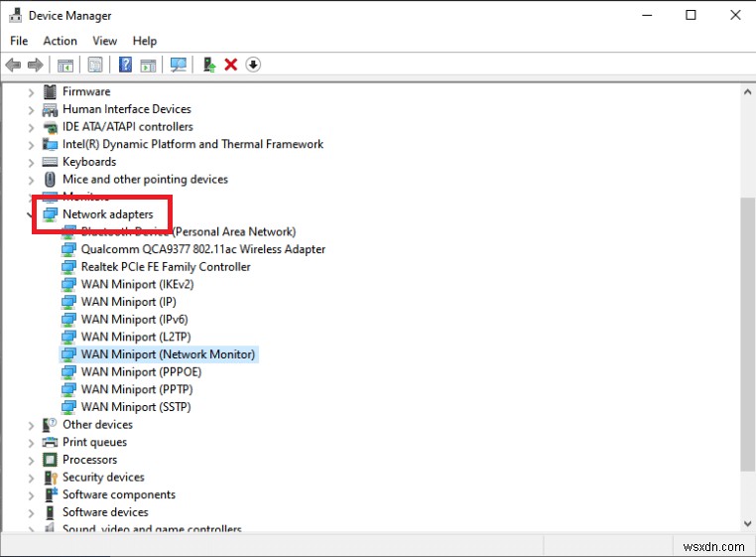Image resolution: width=756 pixels, height=557 pixels.
Task: Expand the Other devices node
Action: [x=31, y=425]
